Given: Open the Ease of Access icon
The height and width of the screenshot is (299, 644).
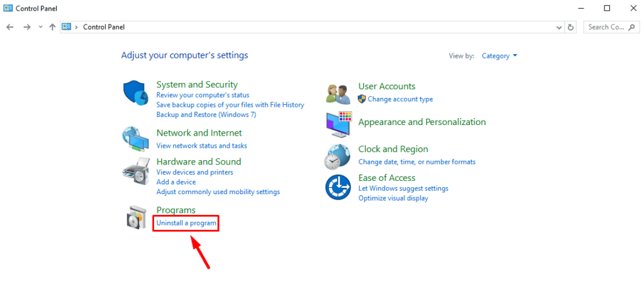Looking at the screenshot, I should pyautogui.click(x=338, y=187).
